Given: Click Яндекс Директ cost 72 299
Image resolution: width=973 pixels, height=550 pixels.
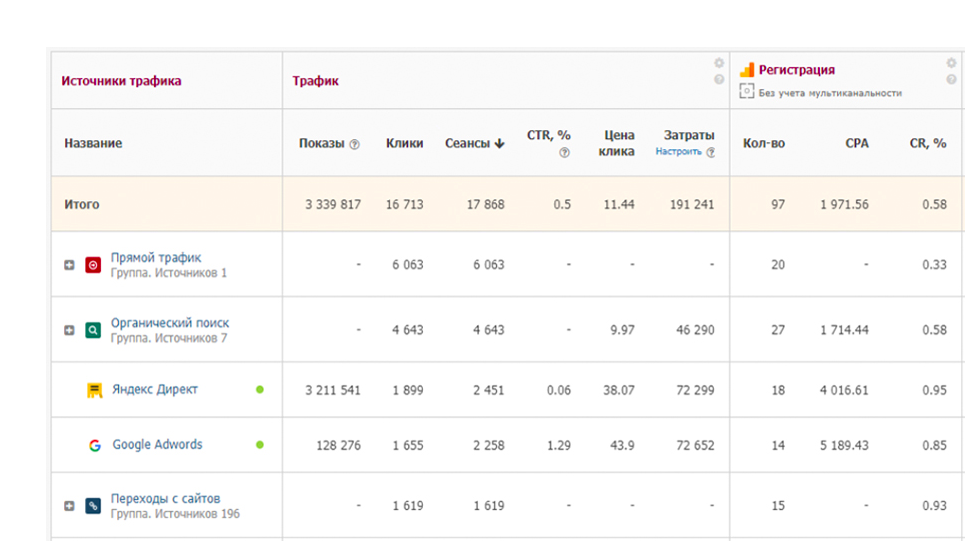Looking at the screenshot, I should [x=695, y=390].
